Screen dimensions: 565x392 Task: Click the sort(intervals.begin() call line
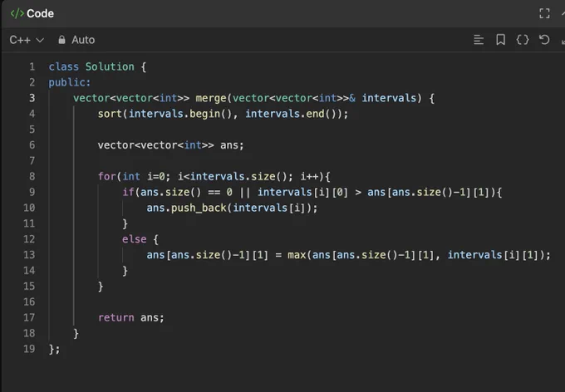click(x=223, y=114)
